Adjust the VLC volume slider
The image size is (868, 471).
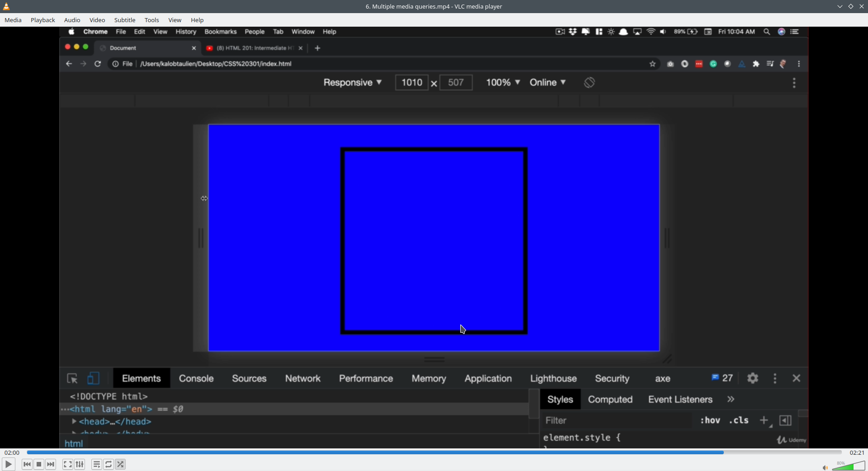[849, 466]
